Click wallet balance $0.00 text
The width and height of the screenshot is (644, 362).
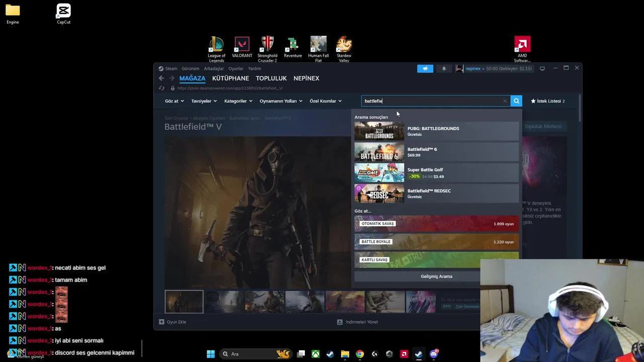point(509,68)
